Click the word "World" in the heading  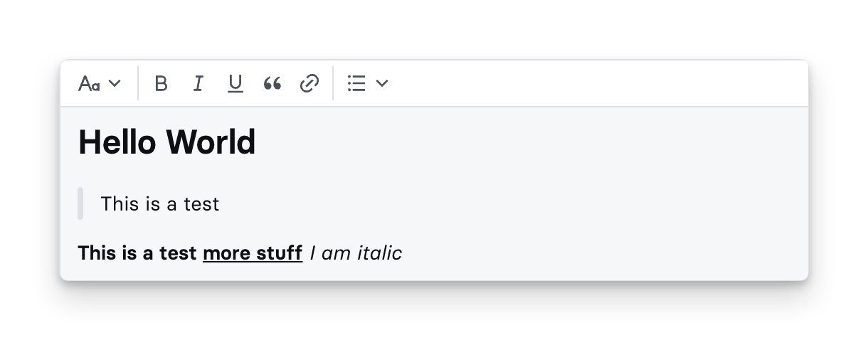pos(211,142)
